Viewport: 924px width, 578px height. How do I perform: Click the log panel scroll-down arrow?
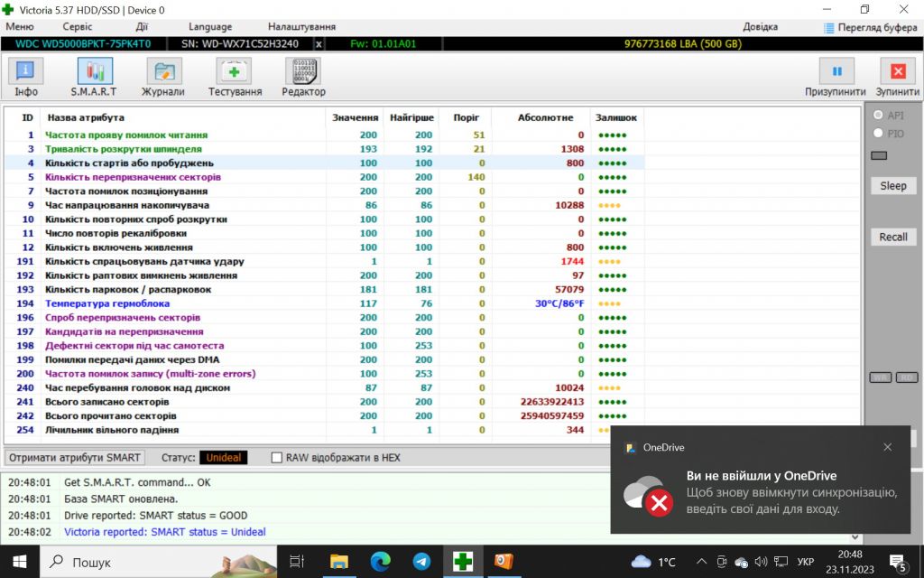tap(855, 537)
